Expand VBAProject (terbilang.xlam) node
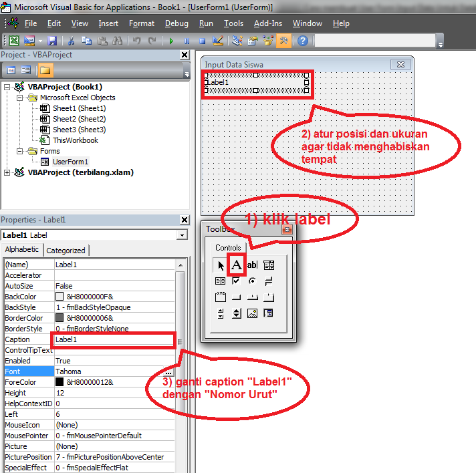 tap(7, 172)
